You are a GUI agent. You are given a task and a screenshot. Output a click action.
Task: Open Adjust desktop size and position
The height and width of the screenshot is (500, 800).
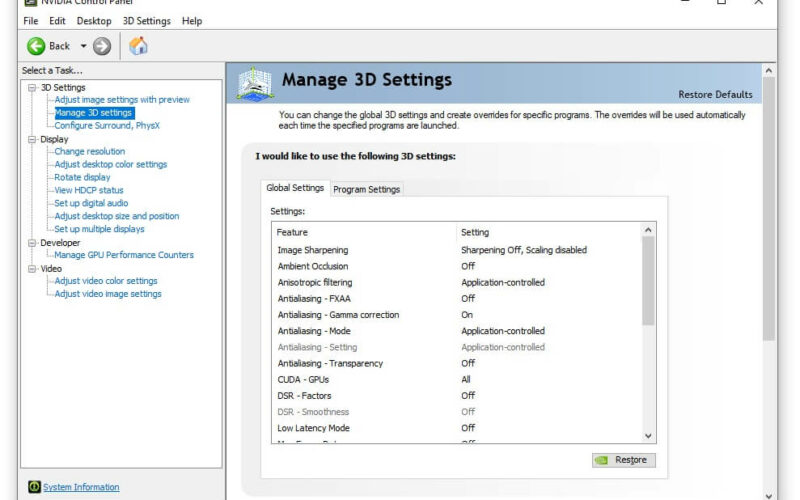click(117, 216)
